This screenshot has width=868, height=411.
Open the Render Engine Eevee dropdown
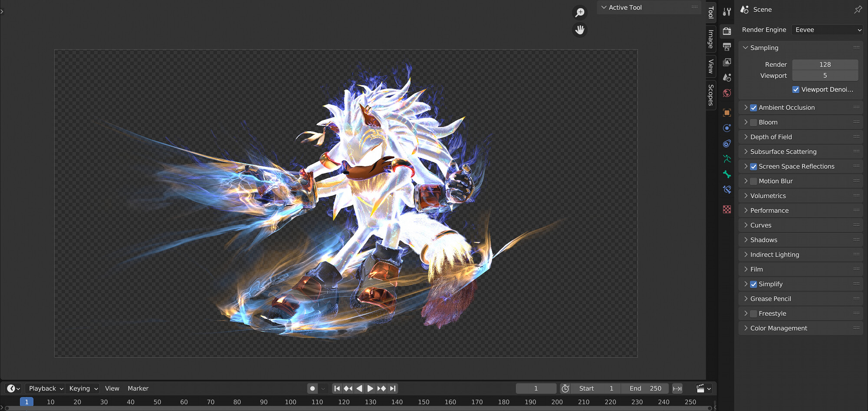[827, 30]
